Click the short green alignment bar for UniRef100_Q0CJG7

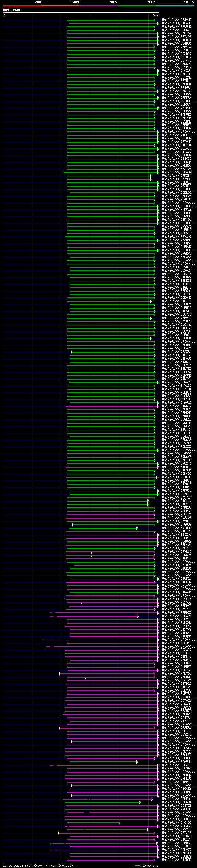pos(94,822)
